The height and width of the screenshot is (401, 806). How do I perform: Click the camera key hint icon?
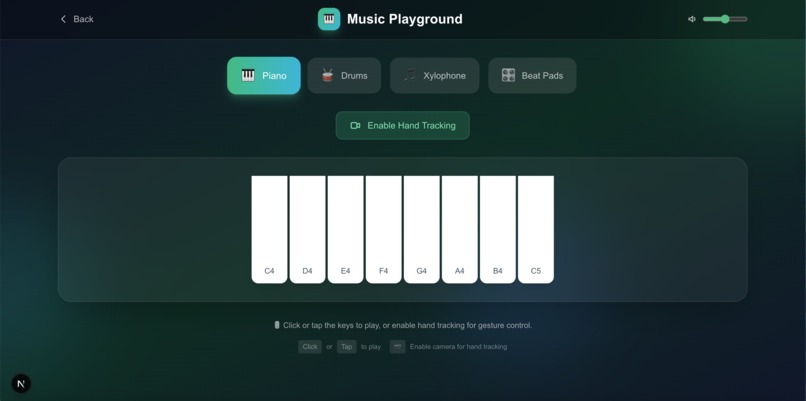[397, 347]
